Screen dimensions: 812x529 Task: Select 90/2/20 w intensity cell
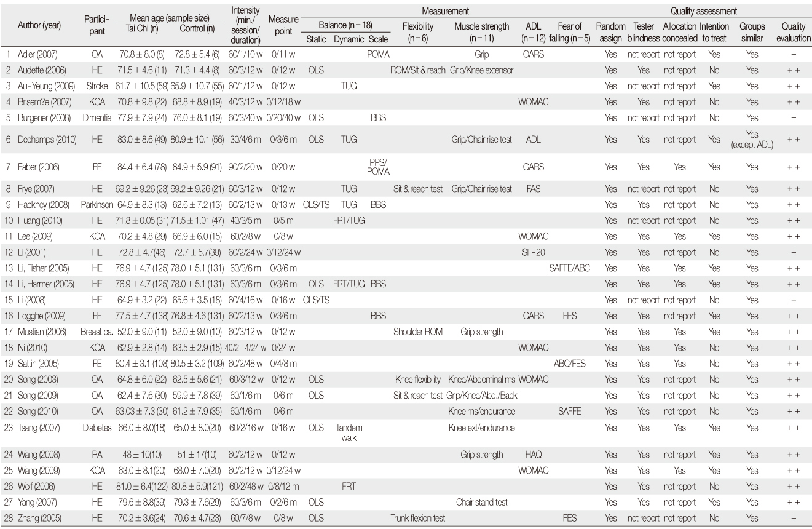pos(245,167)
